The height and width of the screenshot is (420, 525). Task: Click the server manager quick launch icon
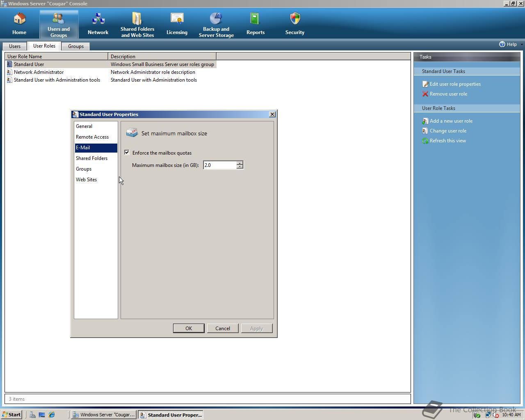(32, 415)
